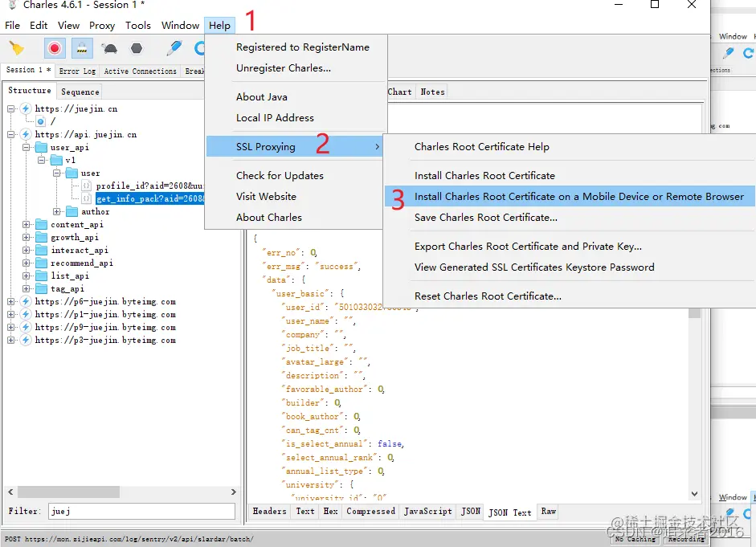Viewport: 756px width, 547px height.
Task: Choose Install Charles Root Certificate
Action: (484, 175)
